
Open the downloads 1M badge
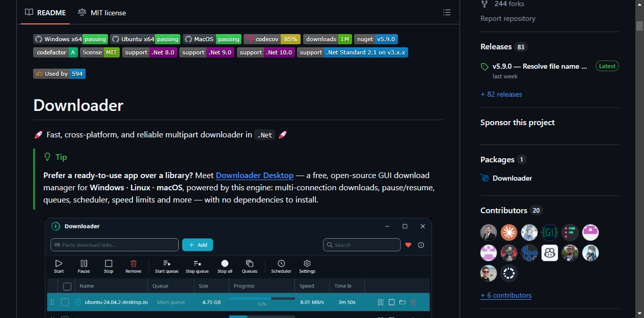328,39
